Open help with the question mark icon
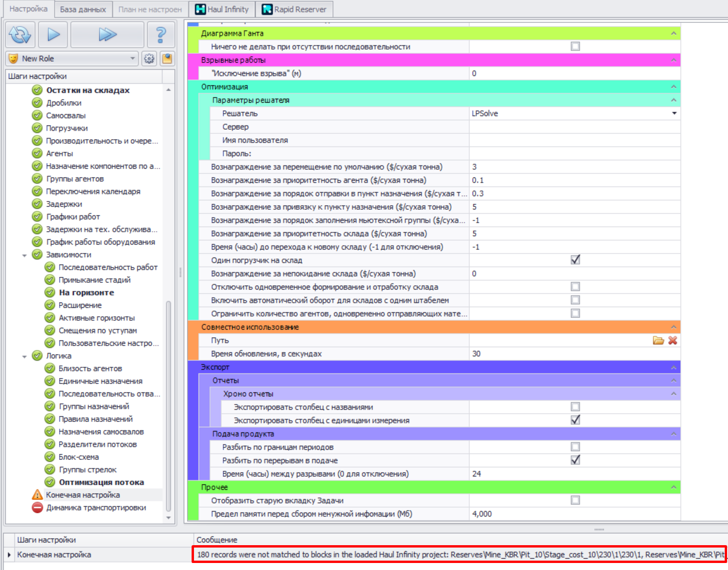This screenshot has height=570, width=728. pos(160,35)
